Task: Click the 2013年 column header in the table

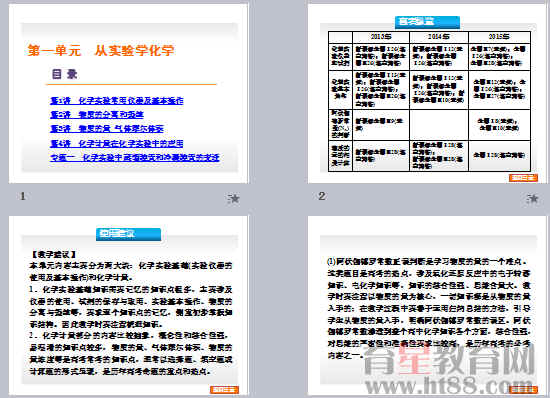Action: [x=381, y=36]
